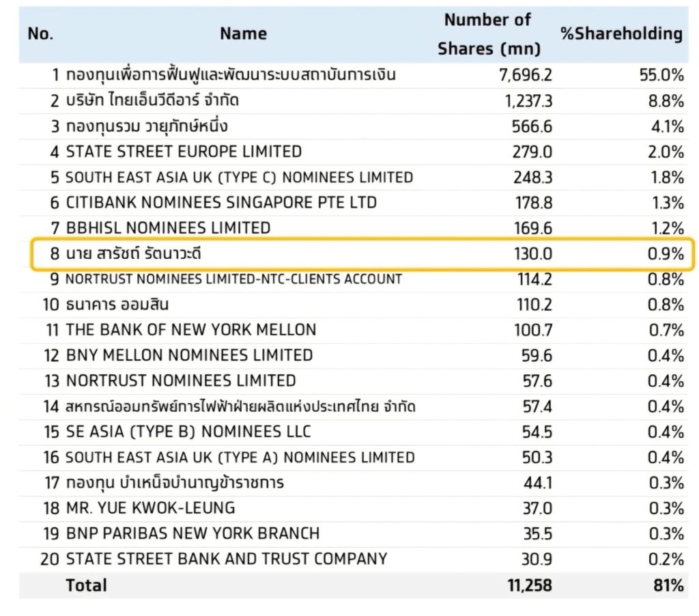
Task: Click the 81% total shareholding value
Action: click(x=668, y=585)
